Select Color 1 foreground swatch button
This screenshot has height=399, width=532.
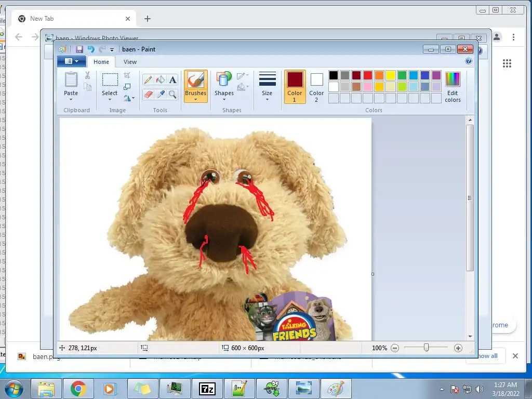point(295,87)
